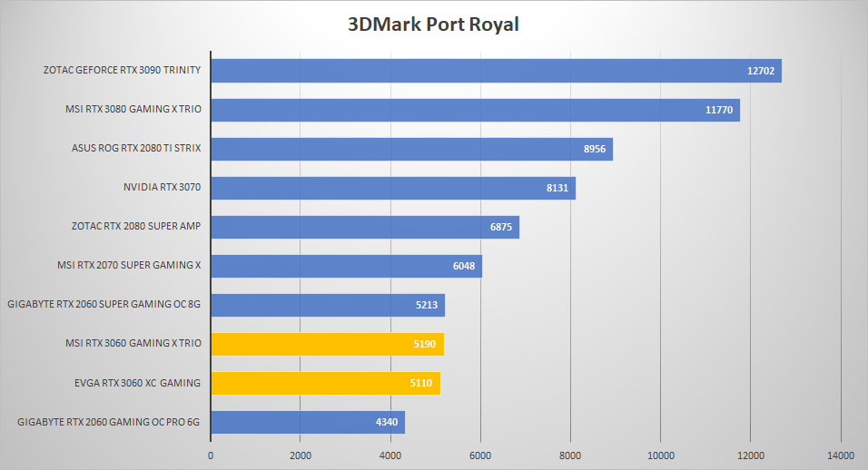The width and height of the screenshot is (868, 470).
Task: Select the ZOTAC GEFORCE RTX 3090 TRINITY label
Action: (122, 70)
